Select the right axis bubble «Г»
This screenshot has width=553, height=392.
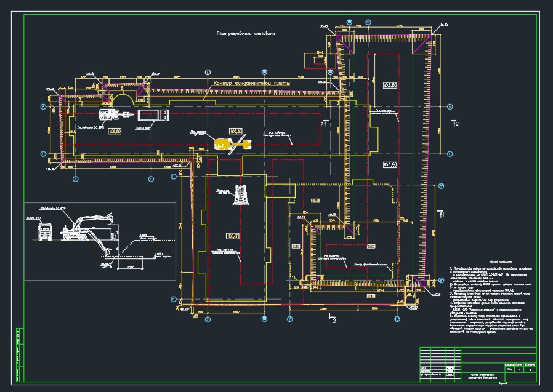pyautogui.click(x=450, y=154)
